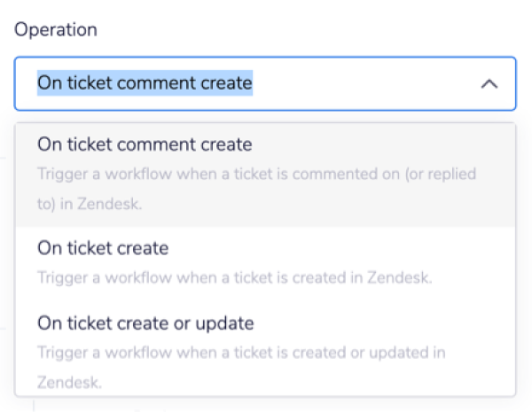Click empty area right of "On ticket create or update" title
The width and height of the screenshot is (532, 412).
[381, 323]
